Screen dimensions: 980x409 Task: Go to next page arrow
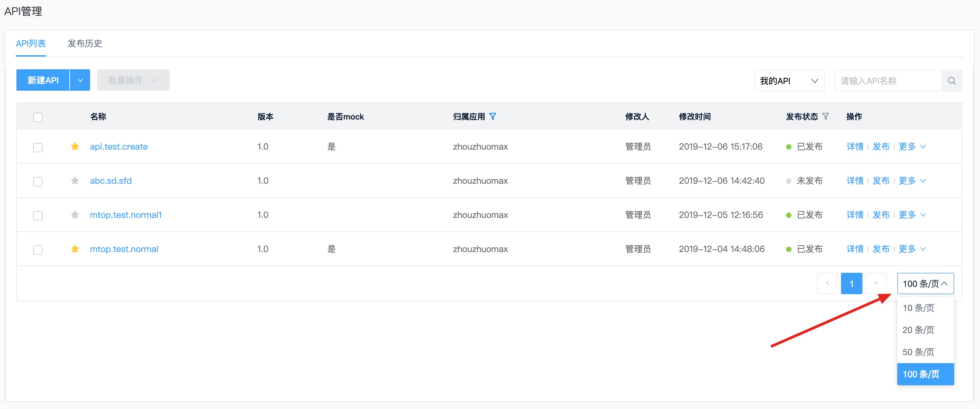(876, 283)
